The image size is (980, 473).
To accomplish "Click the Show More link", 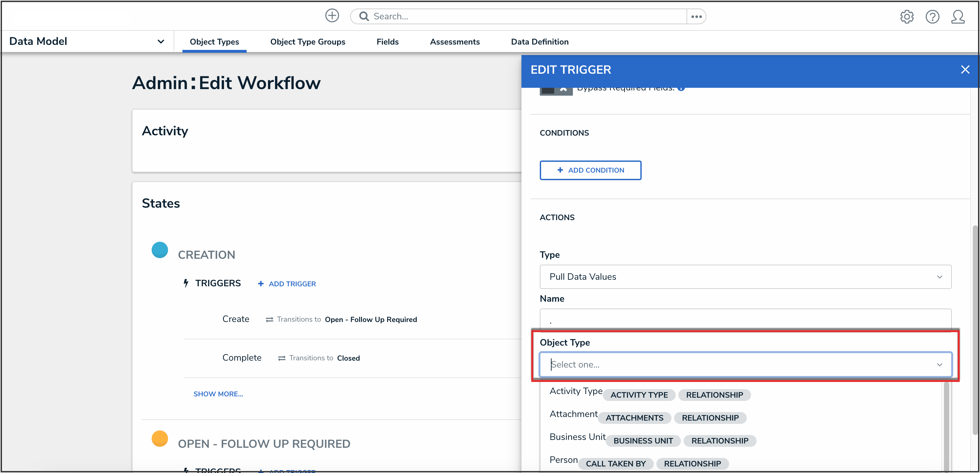I will (x=218, y=394).
